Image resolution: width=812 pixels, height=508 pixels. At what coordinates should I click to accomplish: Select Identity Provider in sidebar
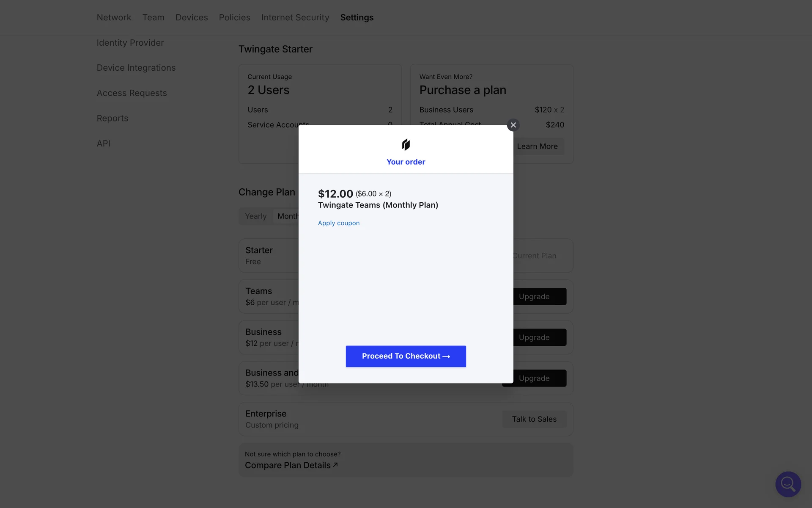point(130,43)
